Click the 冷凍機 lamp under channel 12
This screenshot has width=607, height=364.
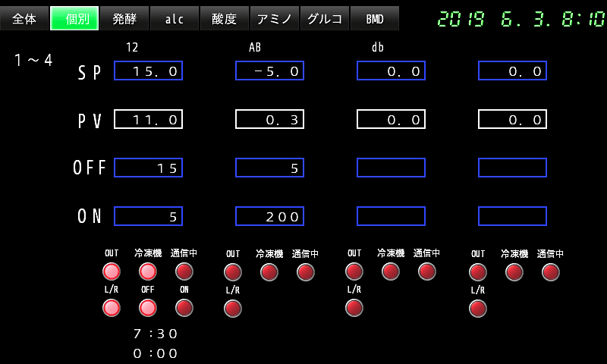(x=148, y=271)
